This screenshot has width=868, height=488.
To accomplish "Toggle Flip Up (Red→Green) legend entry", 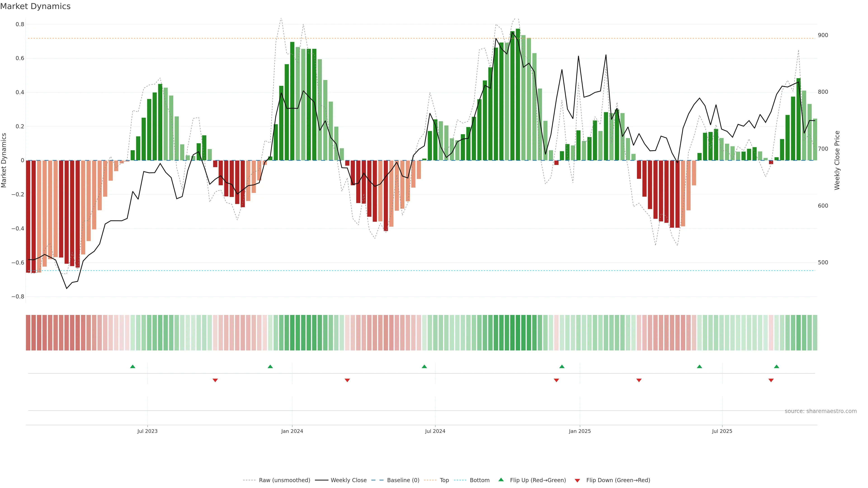I will pos(538,480).
